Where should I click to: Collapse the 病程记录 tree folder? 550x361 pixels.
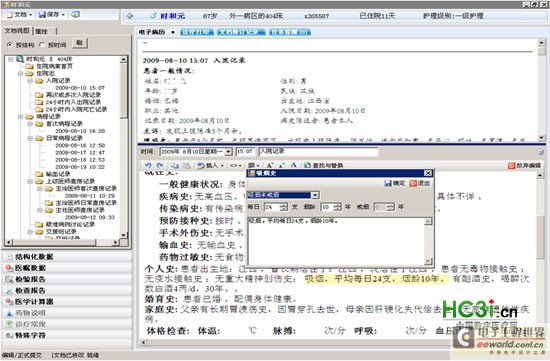[21, 116]
